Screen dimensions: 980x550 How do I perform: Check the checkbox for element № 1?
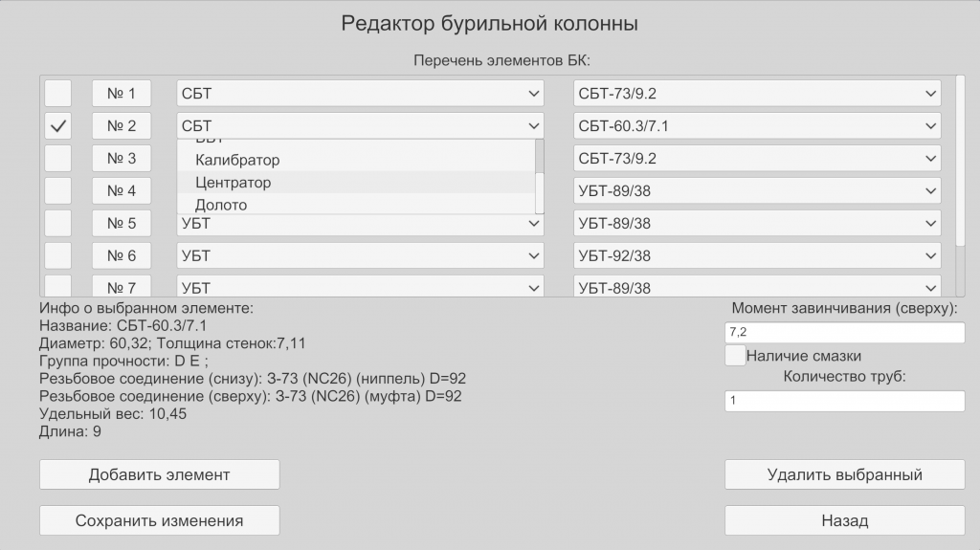[58, 94]
